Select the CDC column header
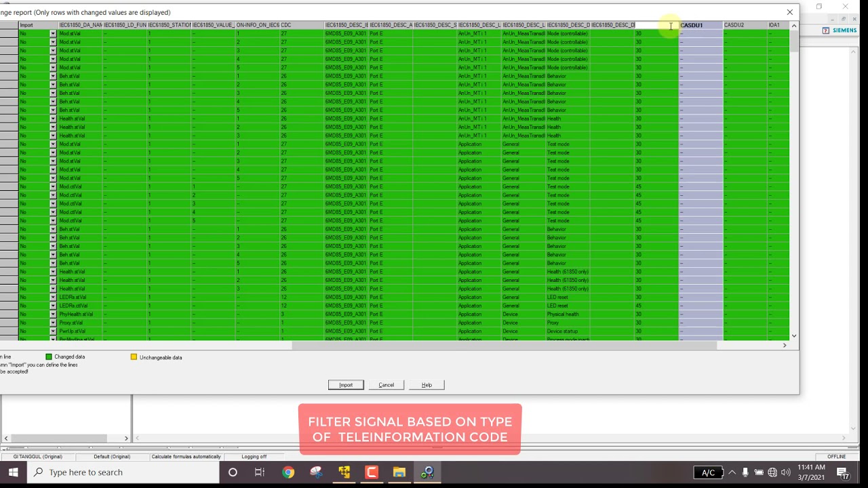Image resolution: width=868 pixels, height=488 pixels. [302, 25]
